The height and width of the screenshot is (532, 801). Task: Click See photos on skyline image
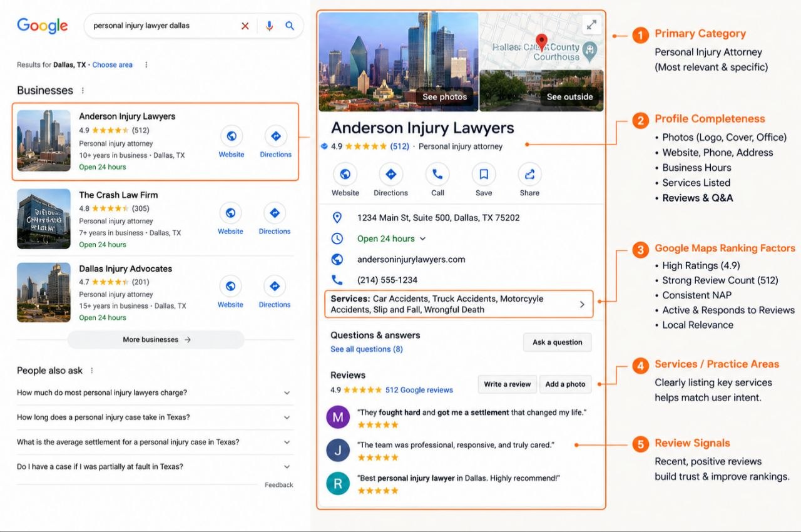point(444,97)
